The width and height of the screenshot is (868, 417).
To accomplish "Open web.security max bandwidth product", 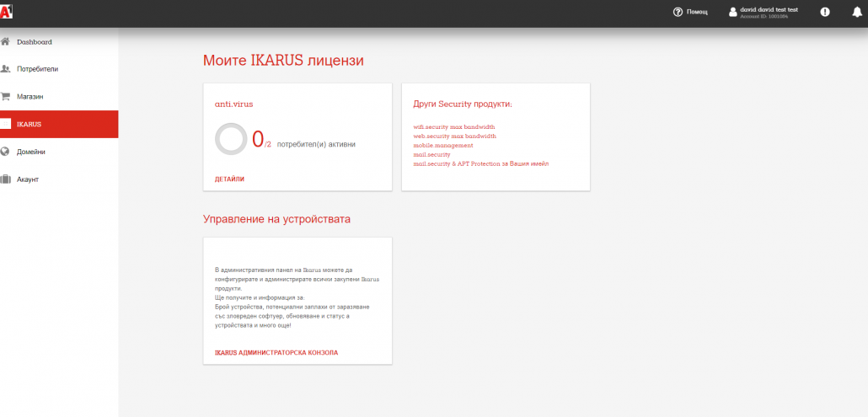I will click(454, 136).
